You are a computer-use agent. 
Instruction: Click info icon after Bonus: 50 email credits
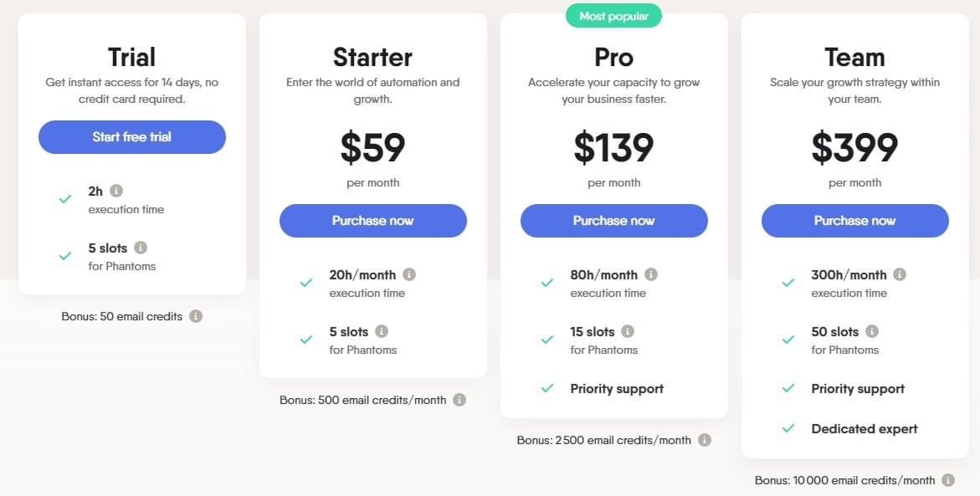(x=196, y=316)
